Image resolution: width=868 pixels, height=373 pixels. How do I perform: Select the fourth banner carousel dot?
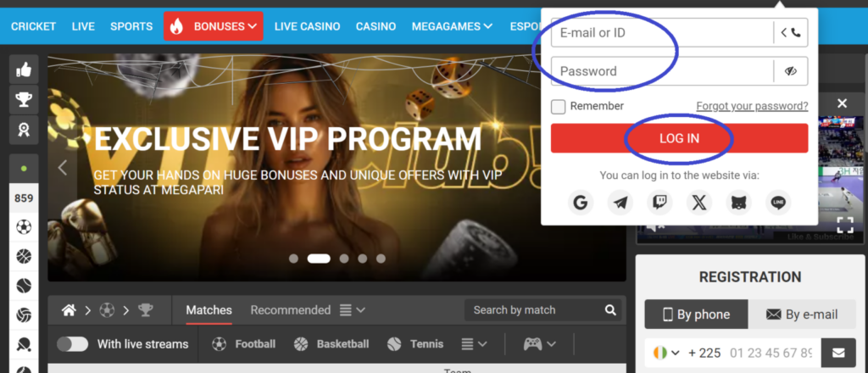pyautogui.click(x=363, y=259)
